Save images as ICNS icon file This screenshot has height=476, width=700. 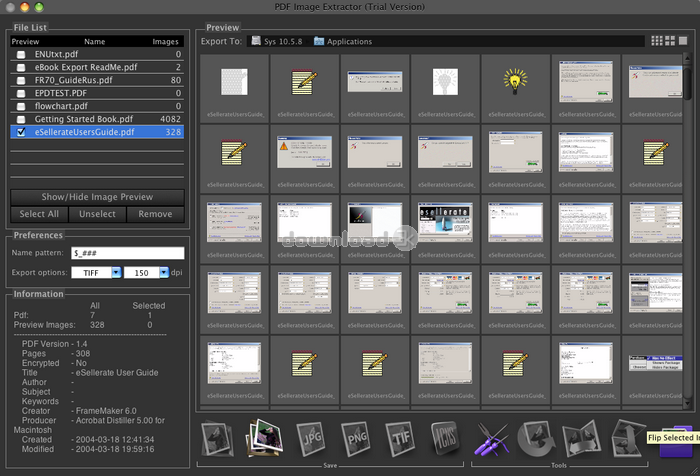445,438
